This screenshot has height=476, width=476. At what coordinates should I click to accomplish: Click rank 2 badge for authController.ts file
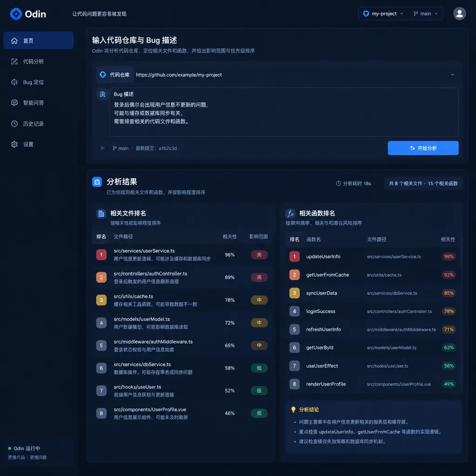[101, 278]
